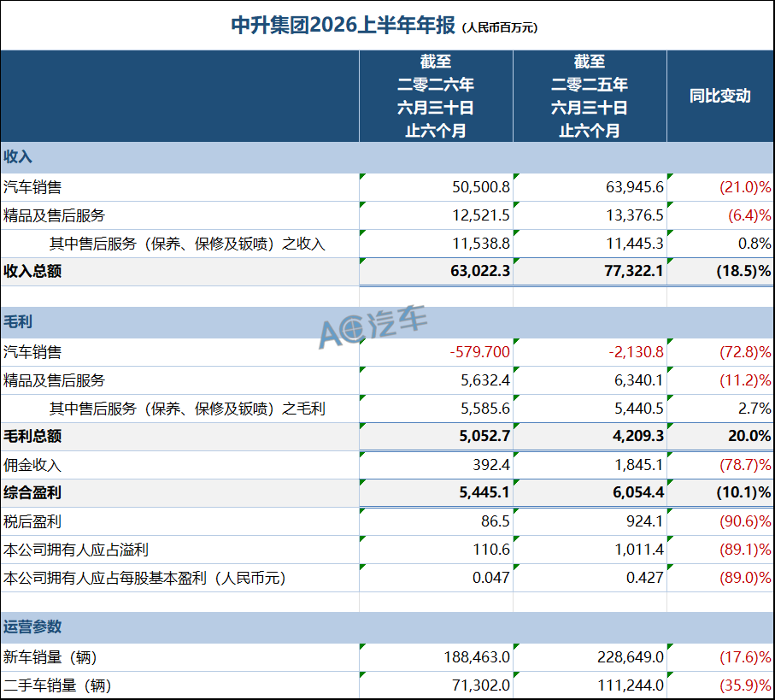
Task: Select the value 6,340.1 cell
Action: pos(590,380)
